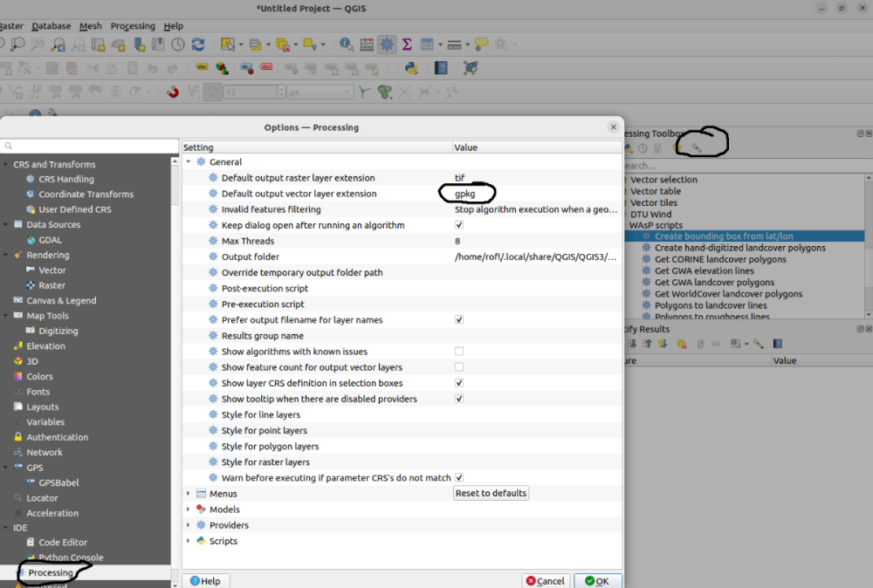Uncheck Prefer output filename for layer names
Screen dimensions: 873x588
(459, 320)
